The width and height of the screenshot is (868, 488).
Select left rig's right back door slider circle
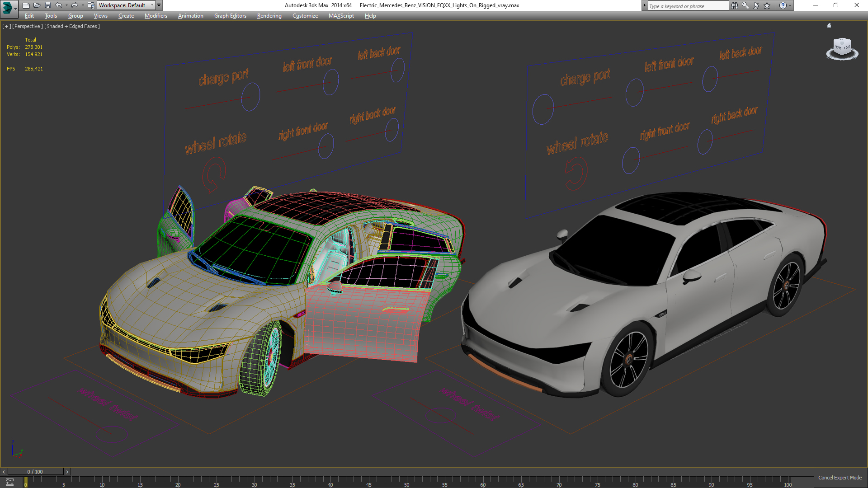tap(392, 130)
